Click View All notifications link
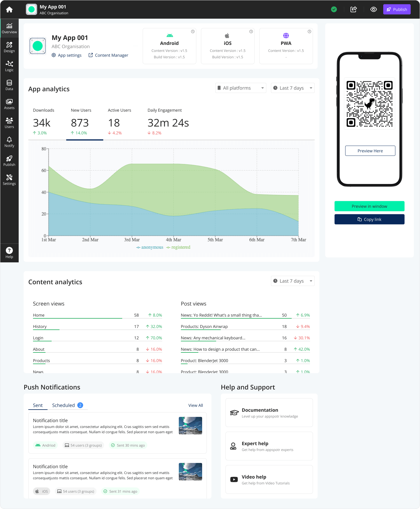The image size is (420, 509). tap(195, 405)
